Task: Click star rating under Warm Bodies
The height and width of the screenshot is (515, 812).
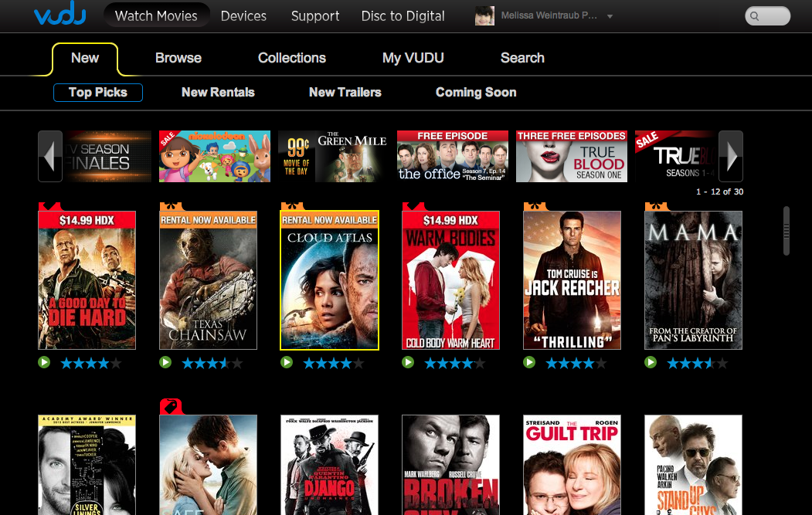Action: pyautogui.click(x=455, y=364)
